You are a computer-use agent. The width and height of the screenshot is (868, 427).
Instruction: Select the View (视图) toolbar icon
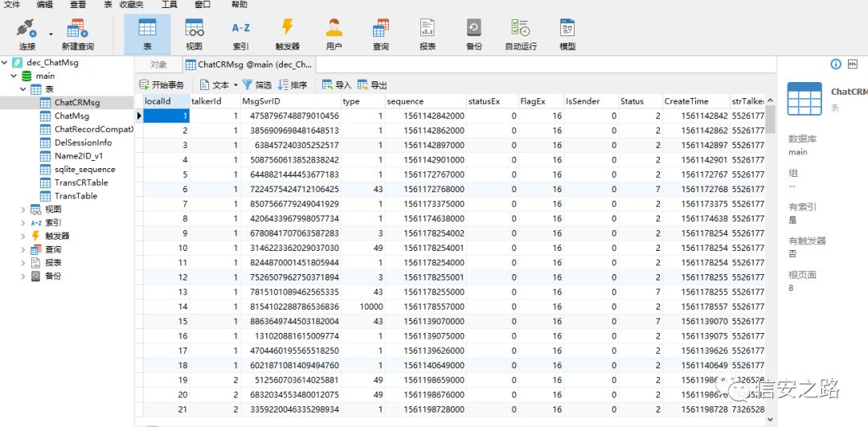(x=194, y=33)
